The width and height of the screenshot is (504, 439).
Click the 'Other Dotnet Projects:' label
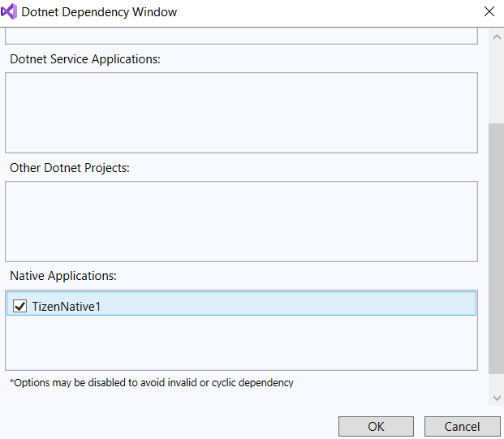pyautogui.click(x=70, y=168)
